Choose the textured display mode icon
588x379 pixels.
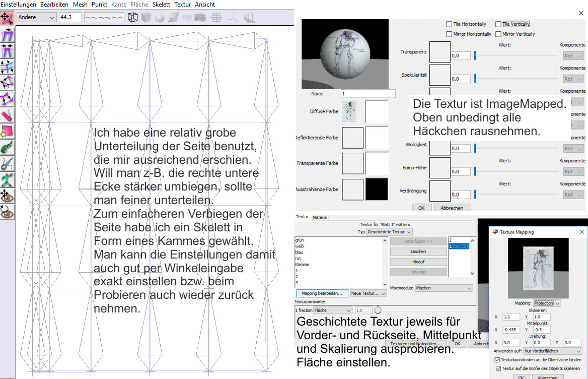coord(173,17)
